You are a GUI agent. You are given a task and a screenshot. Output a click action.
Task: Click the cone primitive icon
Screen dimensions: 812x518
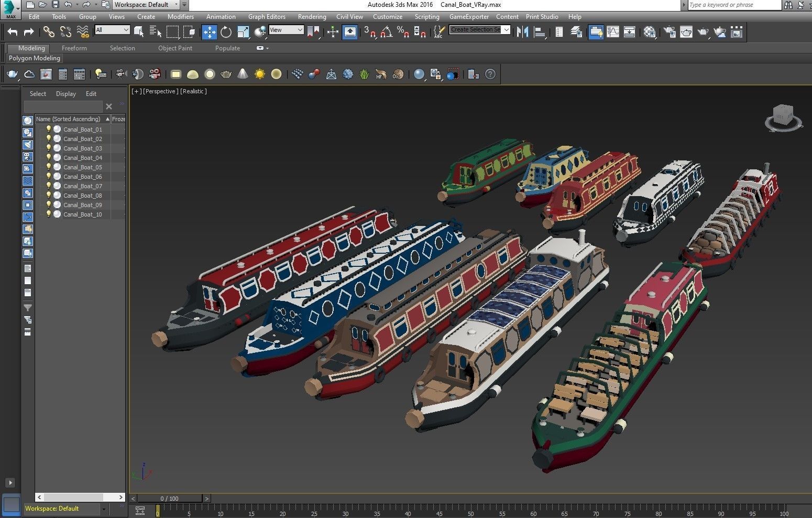pos(243,74)
